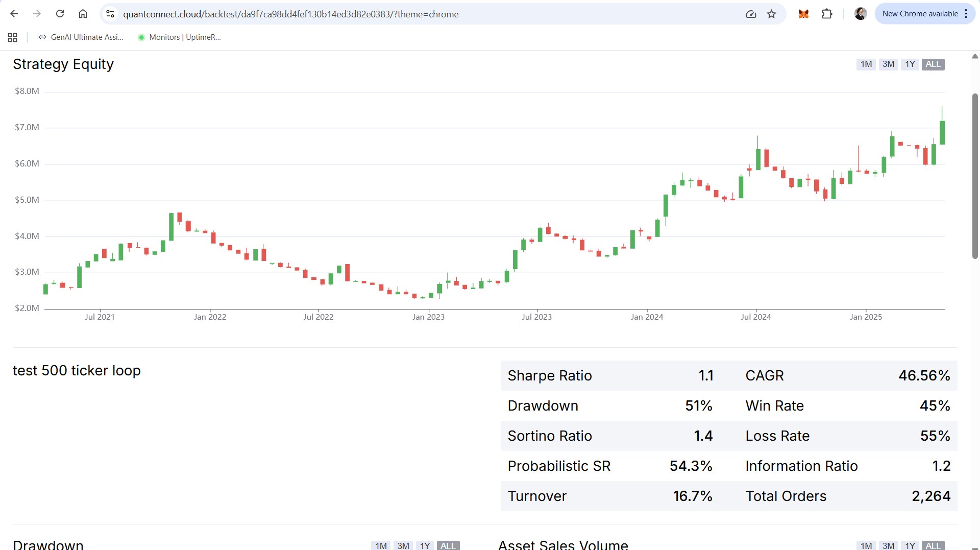Reload the backtest page
980x550 pixels.
coord(60,14)
